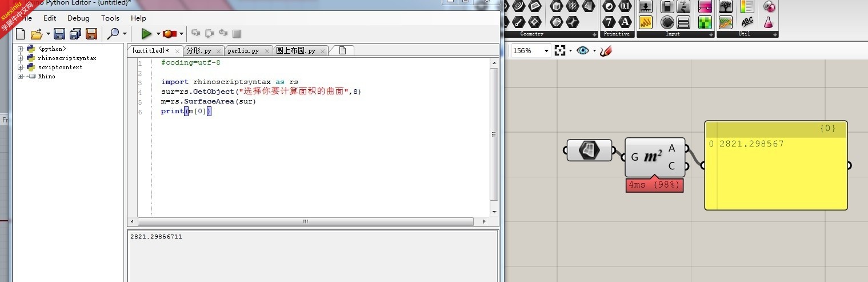The width and height of the screenshot is (868, 282).
Task: Open the Tools menu
Action: pos(110,18)
